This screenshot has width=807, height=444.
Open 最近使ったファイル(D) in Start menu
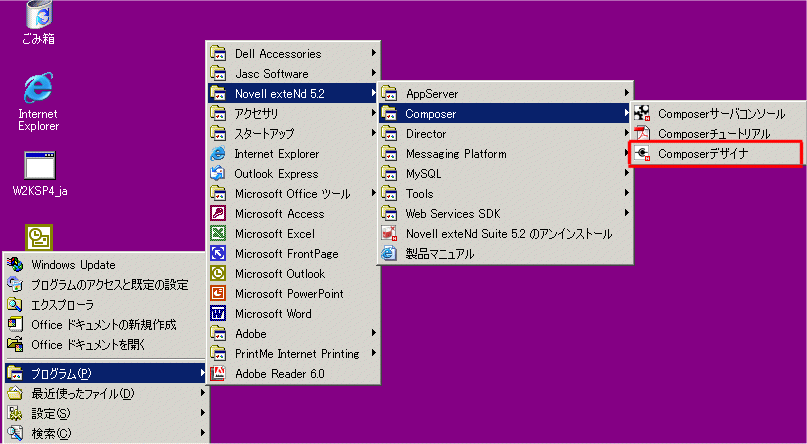pos(106,394)
